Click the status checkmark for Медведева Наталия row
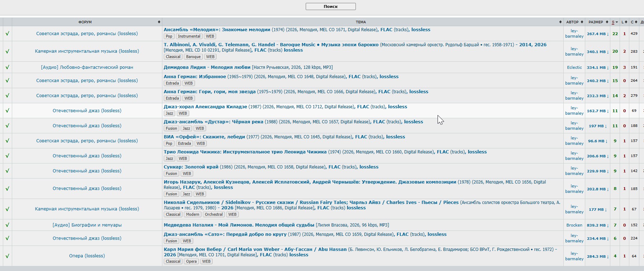644x271 pixels. pos(7,225)
